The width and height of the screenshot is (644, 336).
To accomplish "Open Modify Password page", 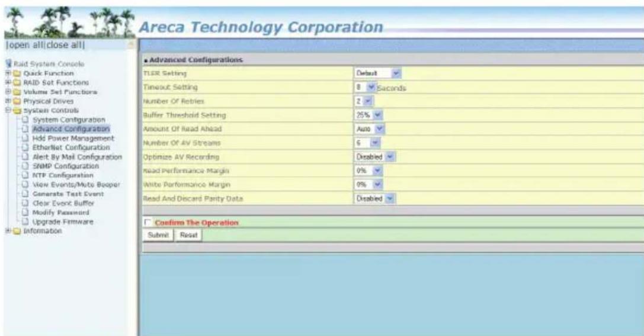I will [61, 212].
